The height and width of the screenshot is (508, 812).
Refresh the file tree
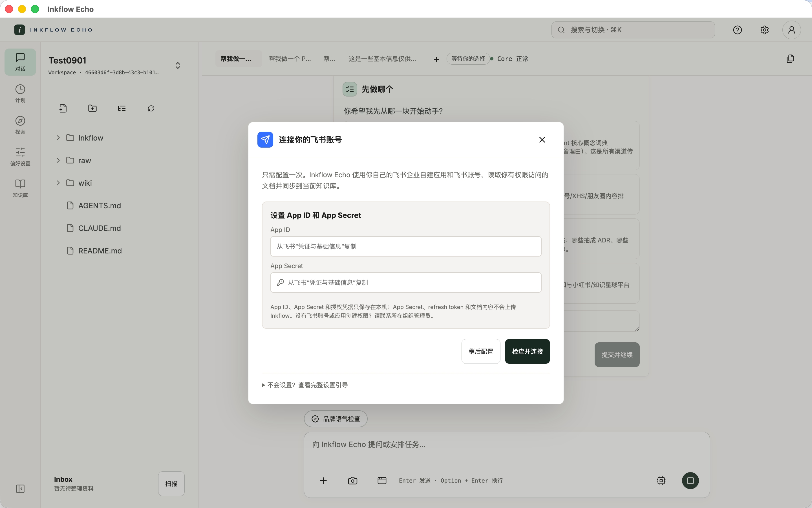(151, 108)
